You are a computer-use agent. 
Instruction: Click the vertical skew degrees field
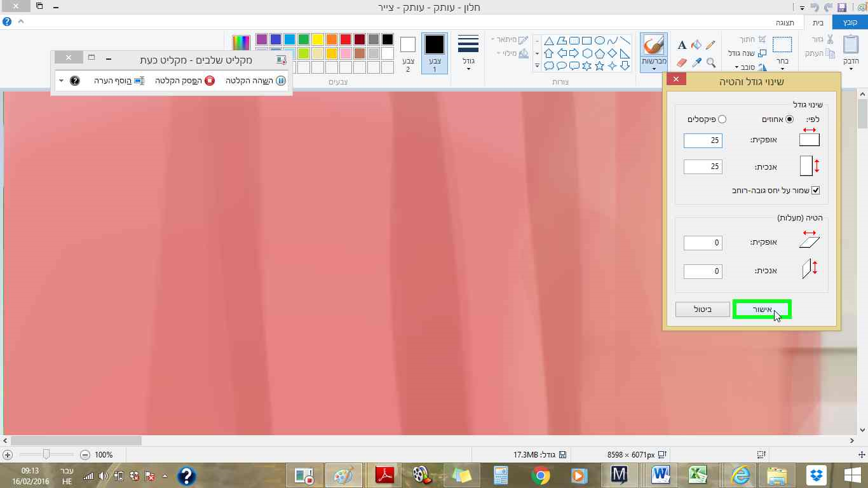pos(703,271)
